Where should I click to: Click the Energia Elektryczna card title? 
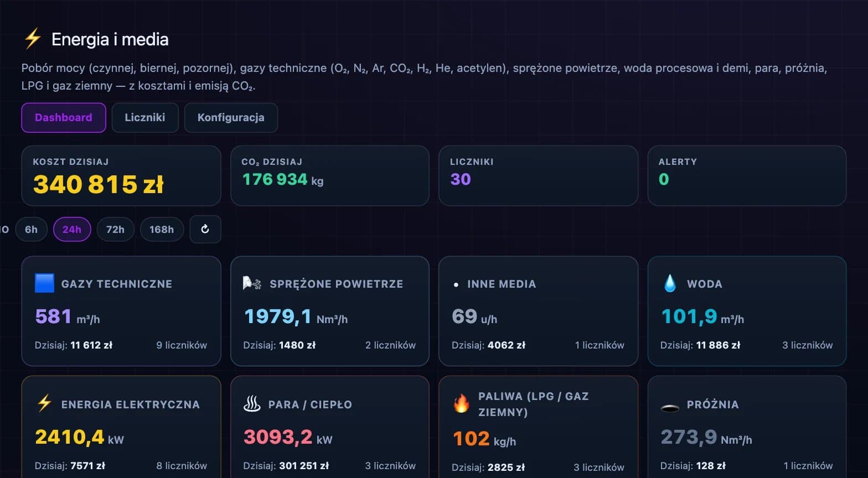pyautogui.click(x=131, y=404)
